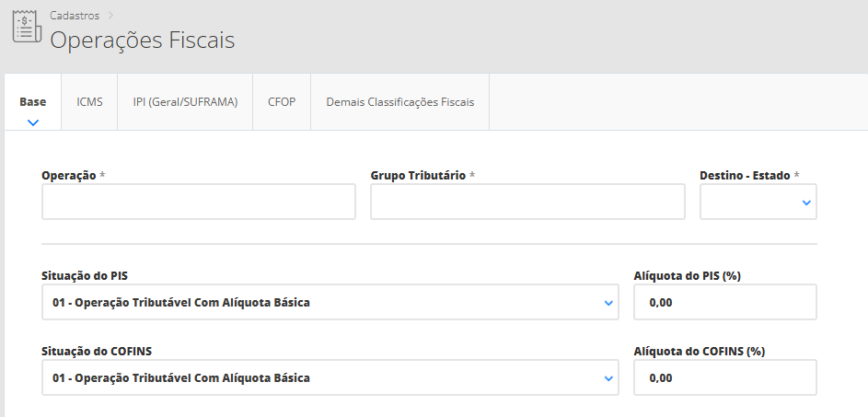Click the Grupo Tributário field label
Image resolution: width=868 pixels, height=417 pixels.
pyautogui.click(x=418, y=175)
